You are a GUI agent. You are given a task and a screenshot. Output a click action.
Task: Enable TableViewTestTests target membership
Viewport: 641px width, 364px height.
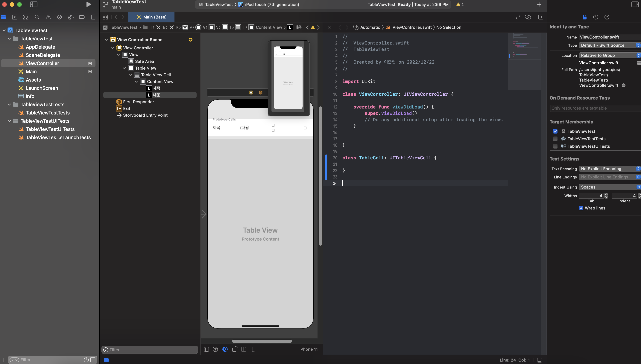tap(555, 139)
